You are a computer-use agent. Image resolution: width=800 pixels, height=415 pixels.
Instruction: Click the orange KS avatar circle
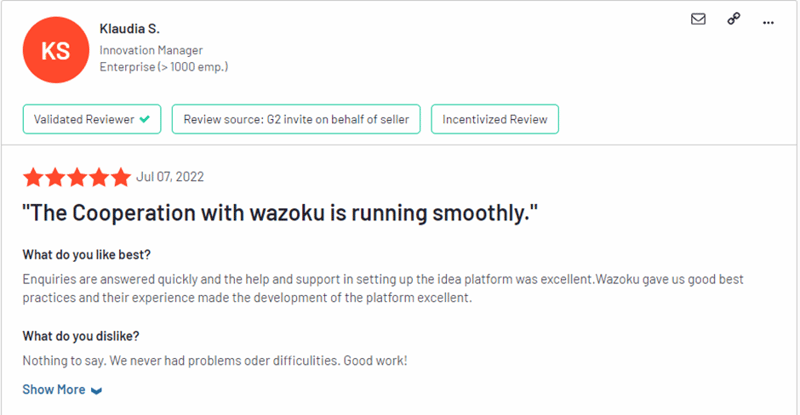point(56,50)
